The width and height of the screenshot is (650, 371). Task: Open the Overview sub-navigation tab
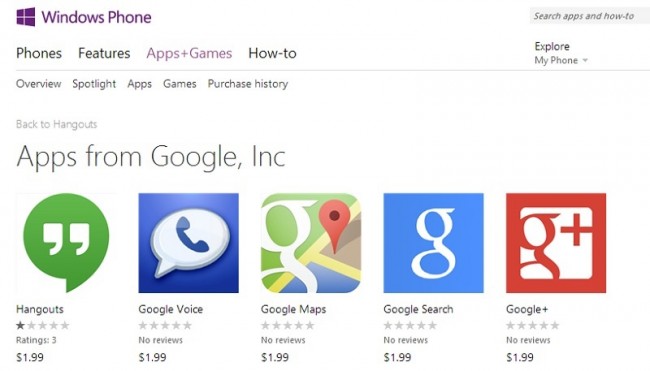point(39,84)
